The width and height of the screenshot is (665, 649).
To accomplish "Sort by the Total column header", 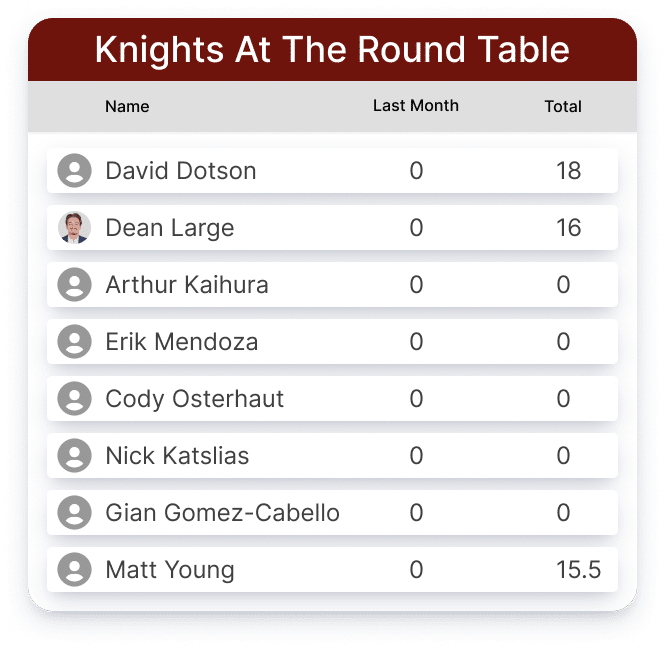I will [563, 106].
